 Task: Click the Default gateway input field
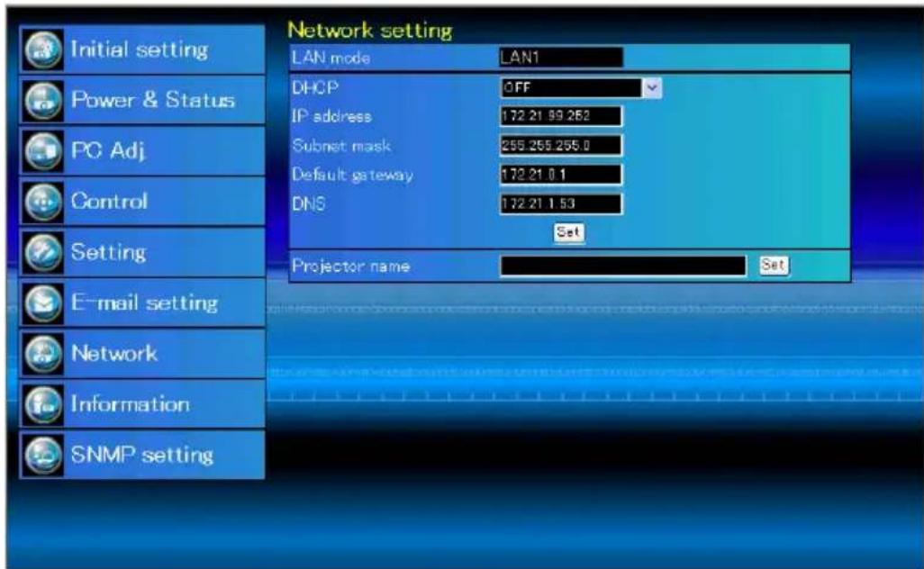pos(560,175)
